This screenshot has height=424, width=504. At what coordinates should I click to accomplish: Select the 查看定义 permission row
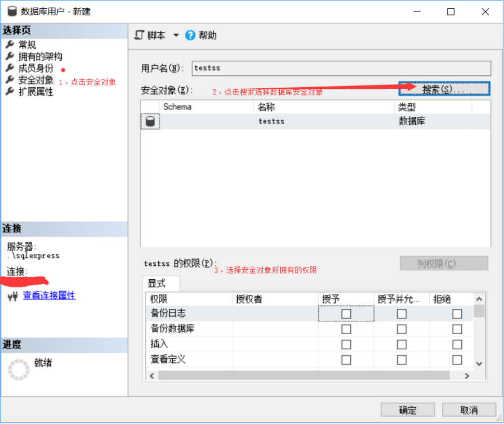(309, 359)
